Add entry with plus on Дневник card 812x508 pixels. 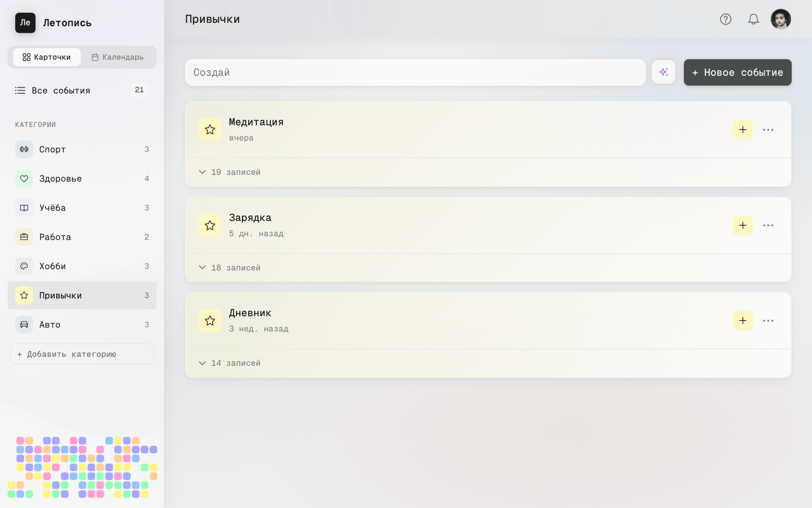[x=742, y=320]
